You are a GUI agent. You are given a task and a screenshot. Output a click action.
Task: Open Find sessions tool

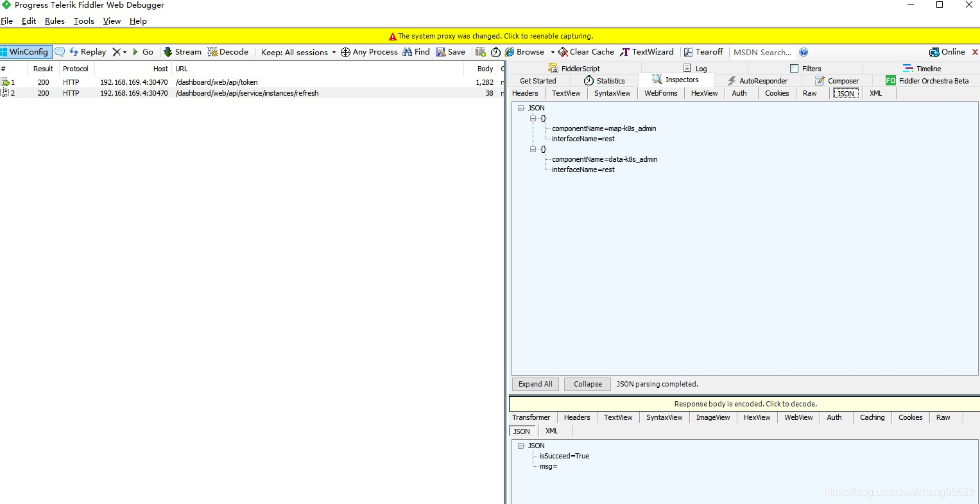[416, 52]
